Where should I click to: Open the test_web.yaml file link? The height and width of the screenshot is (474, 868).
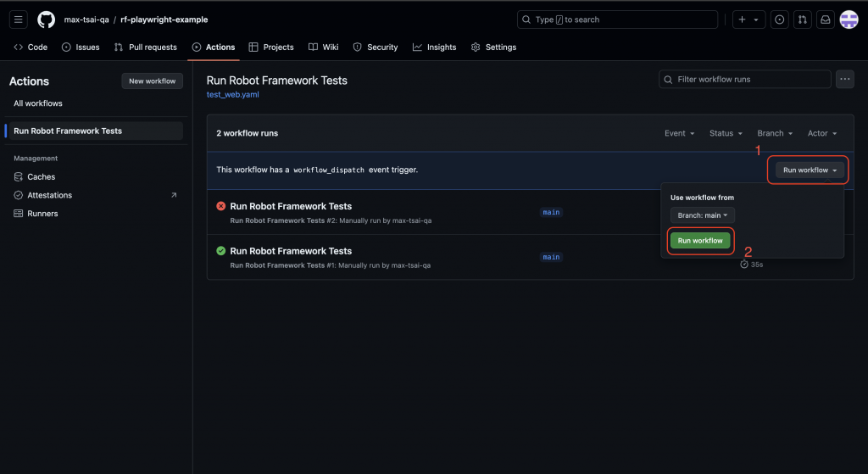(x=232, y=94)
